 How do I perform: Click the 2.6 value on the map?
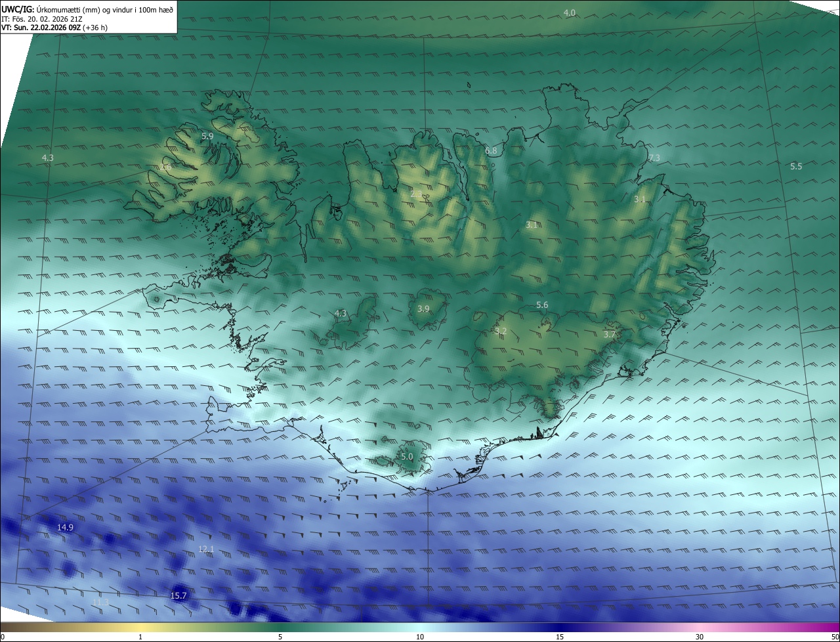pyautogui.click(x=166, y=167)
